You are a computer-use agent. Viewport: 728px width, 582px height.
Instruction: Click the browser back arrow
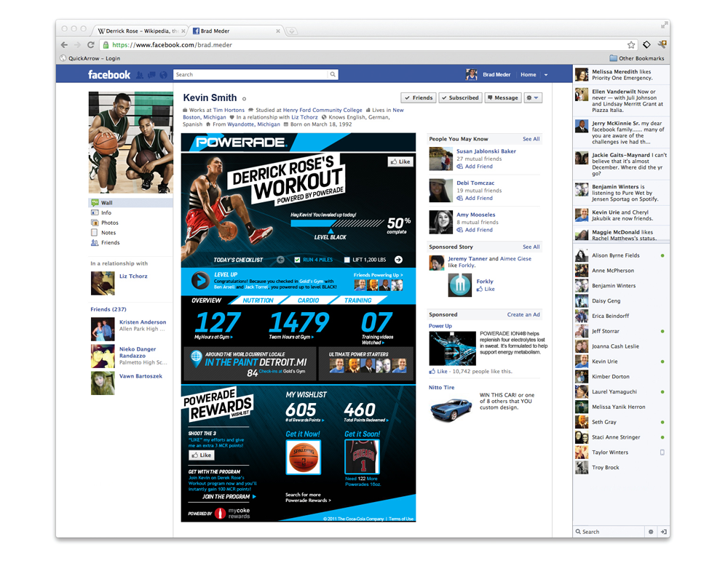pyautogui.click(x=64, y=45)
